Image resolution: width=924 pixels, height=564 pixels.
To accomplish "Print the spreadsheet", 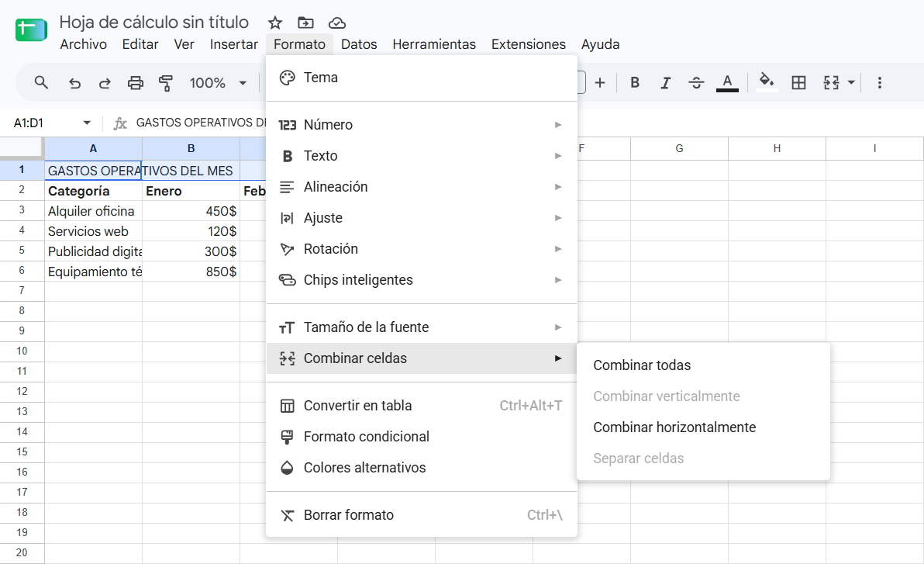I will (136, 82).
